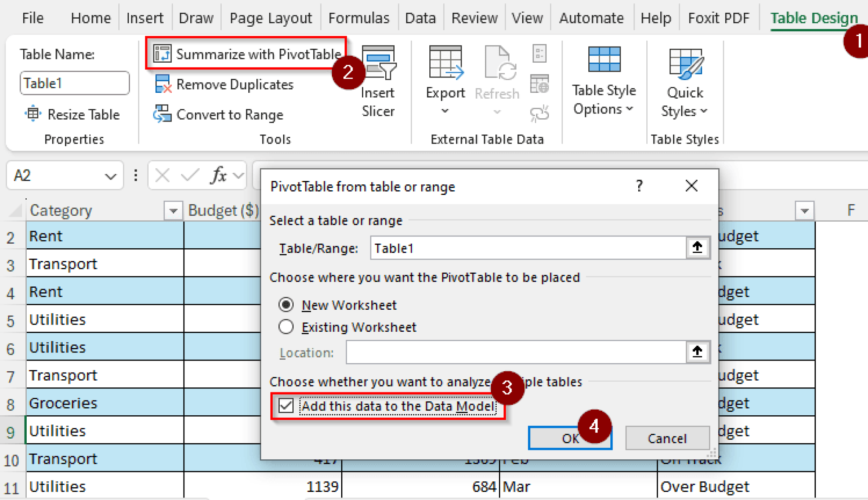This screenshot has height=500, width=868.
Task: Click OK to create the PivotTable
Action: (570, 439)
